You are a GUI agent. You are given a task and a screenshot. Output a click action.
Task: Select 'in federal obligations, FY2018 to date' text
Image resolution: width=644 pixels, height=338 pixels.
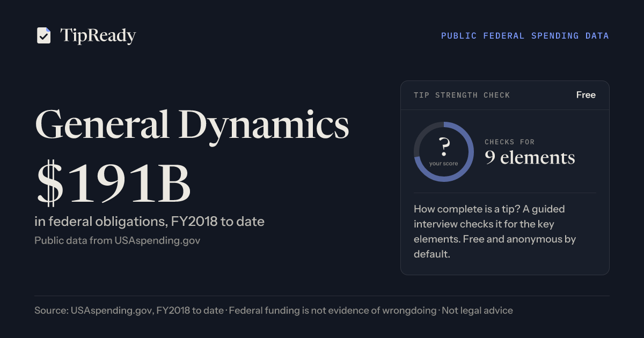150,221
